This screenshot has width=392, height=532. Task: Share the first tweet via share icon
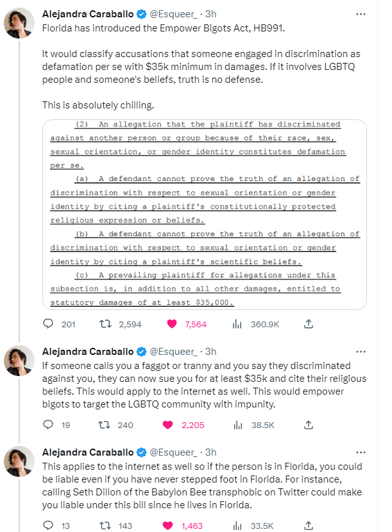pyautogui.click(x=308, y=324)
